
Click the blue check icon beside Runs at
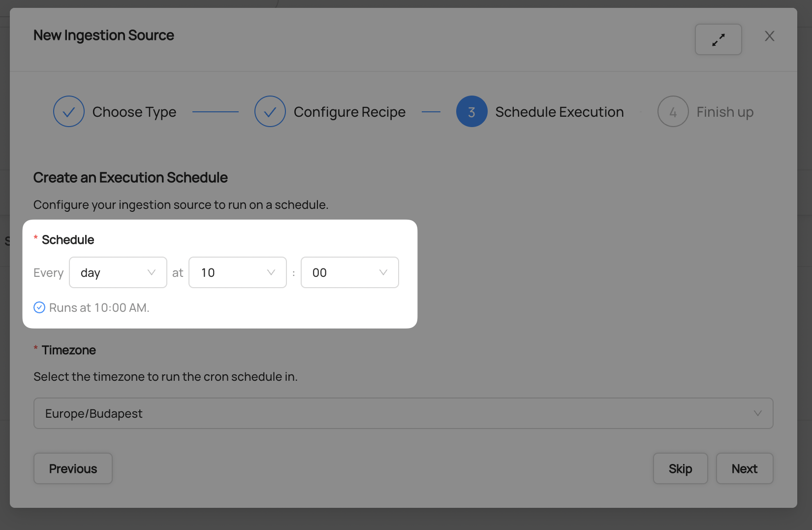coord(39,307)
